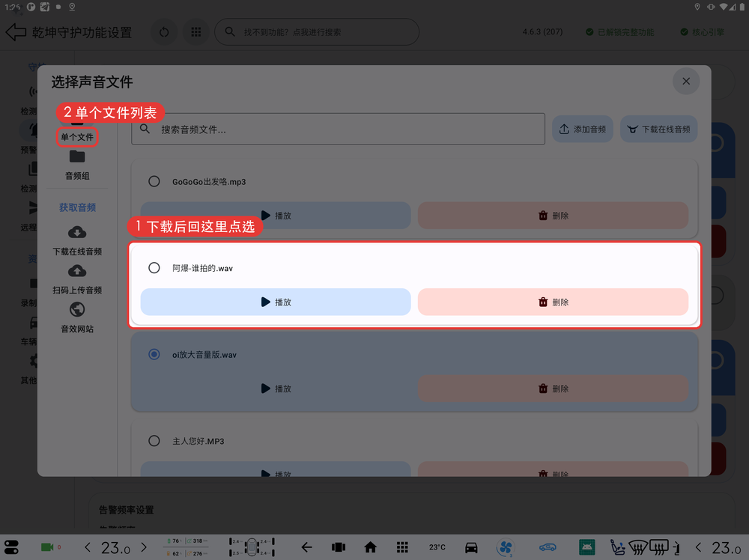Select the GoGoGo出发咯.mp3 radio button
This screenshot has height=560, width=749.
pyautogui.click(x=154, y=181)
